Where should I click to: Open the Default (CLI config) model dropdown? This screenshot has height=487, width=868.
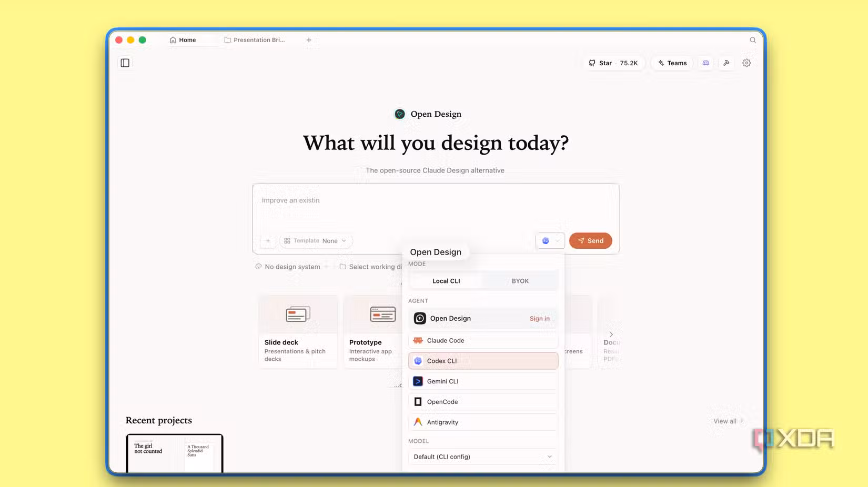tap(482, 456)
